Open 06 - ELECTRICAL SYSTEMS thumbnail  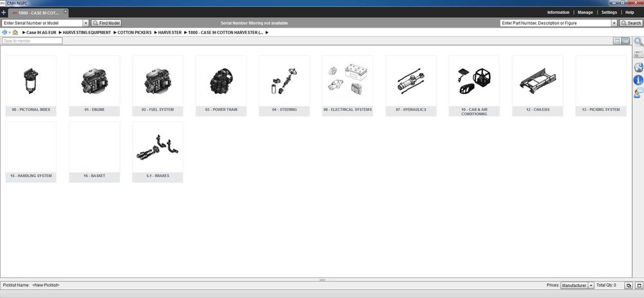pyautogui.click(x=348, y=86)
